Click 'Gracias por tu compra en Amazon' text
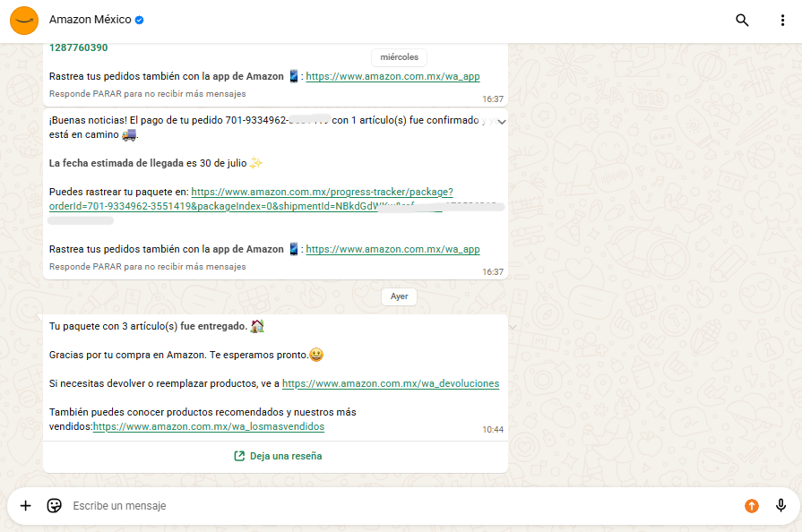Screen dimensions: 802x532 coord(127,355)
